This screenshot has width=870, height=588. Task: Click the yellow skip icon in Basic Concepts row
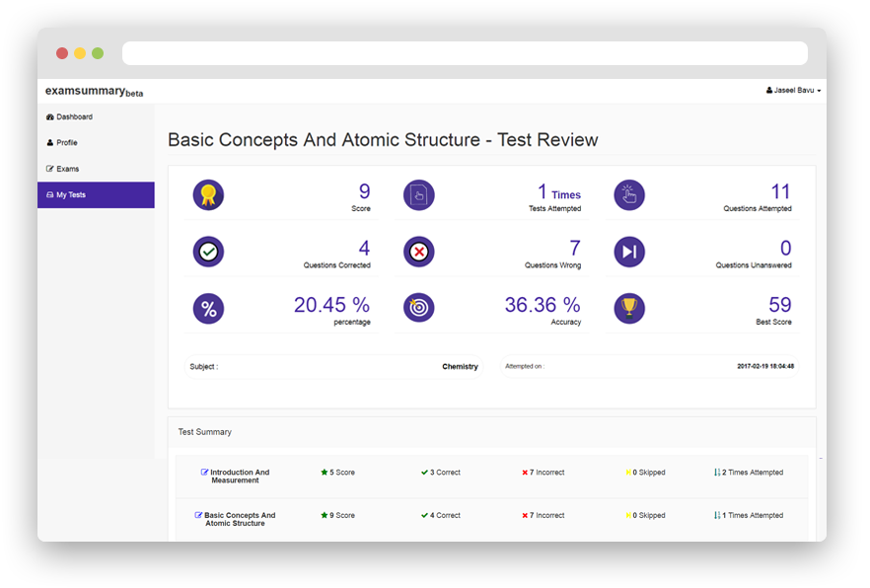(628, 515)
